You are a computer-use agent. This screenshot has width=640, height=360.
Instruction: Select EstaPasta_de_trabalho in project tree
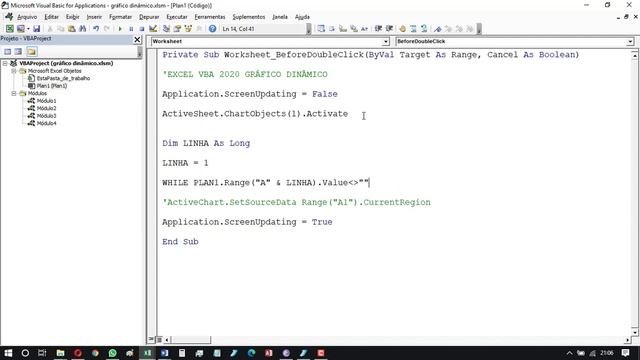click(x=63, y=78)
